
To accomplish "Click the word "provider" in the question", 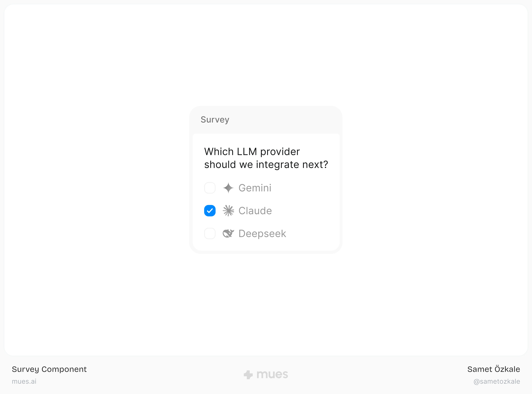I will click(280, 152).
